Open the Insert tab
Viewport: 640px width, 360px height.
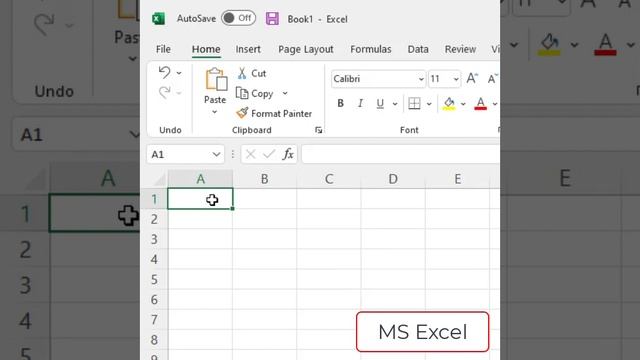248,49
